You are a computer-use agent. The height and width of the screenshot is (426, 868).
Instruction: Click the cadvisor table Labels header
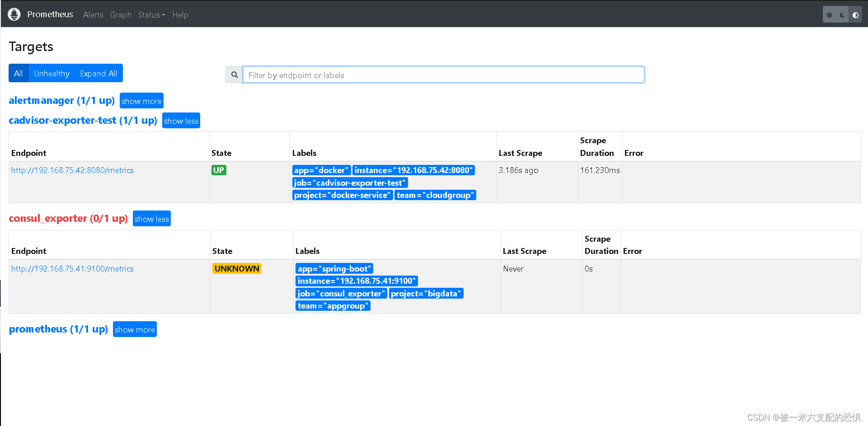pos(304,153)
